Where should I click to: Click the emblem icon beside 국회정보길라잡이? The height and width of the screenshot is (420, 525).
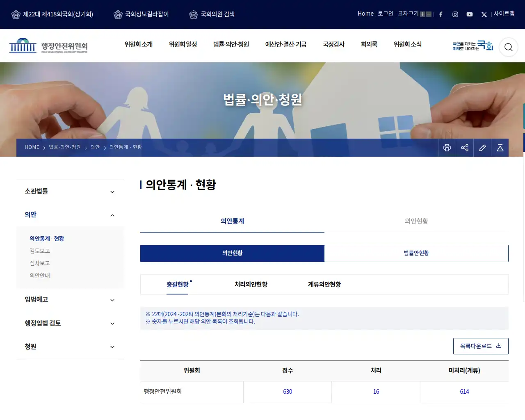pos(118,15)
